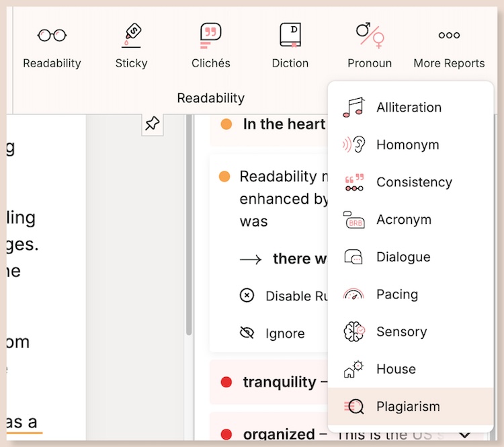The image size is (504, 447).
Task: Select Alliteration from the reports menu
Action: tap(411, 108)
